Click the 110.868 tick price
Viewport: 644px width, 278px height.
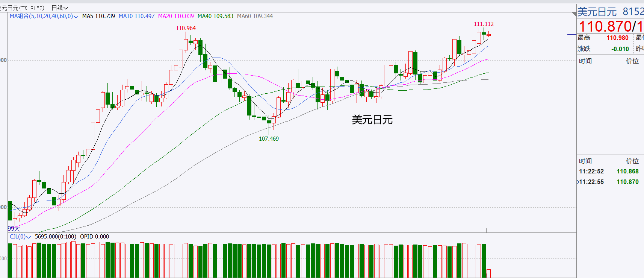click(627, 172)
